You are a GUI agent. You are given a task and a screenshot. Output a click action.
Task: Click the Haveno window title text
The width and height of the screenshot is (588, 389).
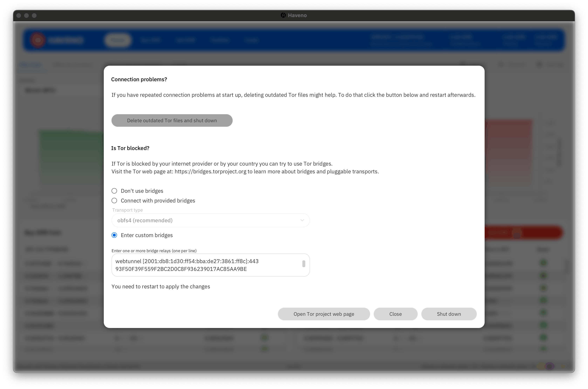(x=297, y=15)
